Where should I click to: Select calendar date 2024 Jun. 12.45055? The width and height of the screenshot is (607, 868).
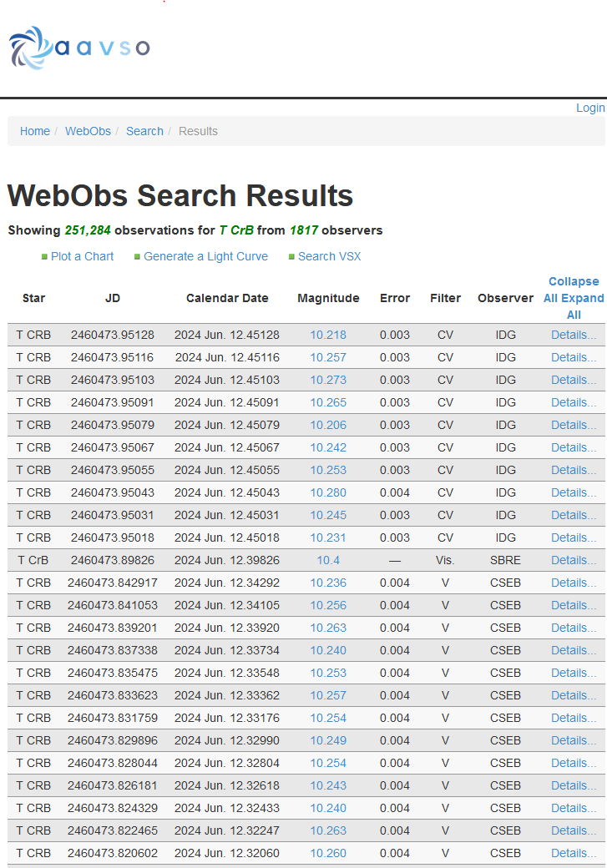click(x=227, y=470)
